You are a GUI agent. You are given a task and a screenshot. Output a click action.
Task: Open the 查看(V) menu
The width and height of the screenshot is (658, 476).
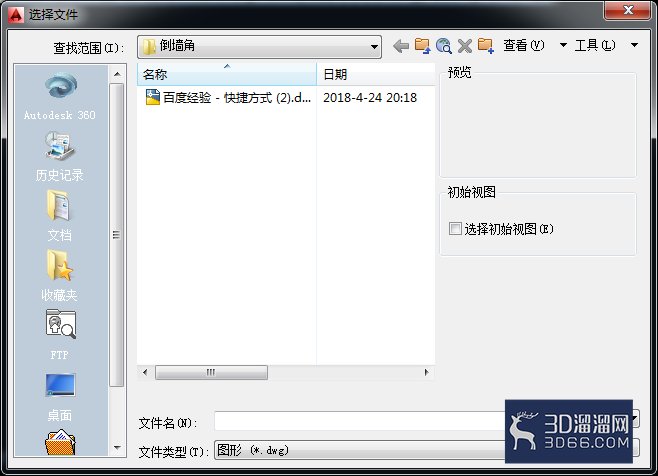524,45
